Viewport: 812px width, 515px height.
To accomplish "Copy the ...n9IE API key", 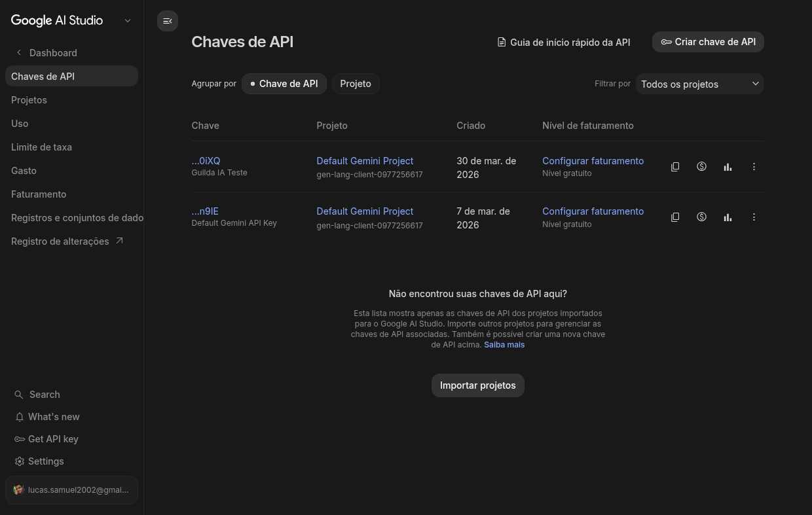I will 675,217.
